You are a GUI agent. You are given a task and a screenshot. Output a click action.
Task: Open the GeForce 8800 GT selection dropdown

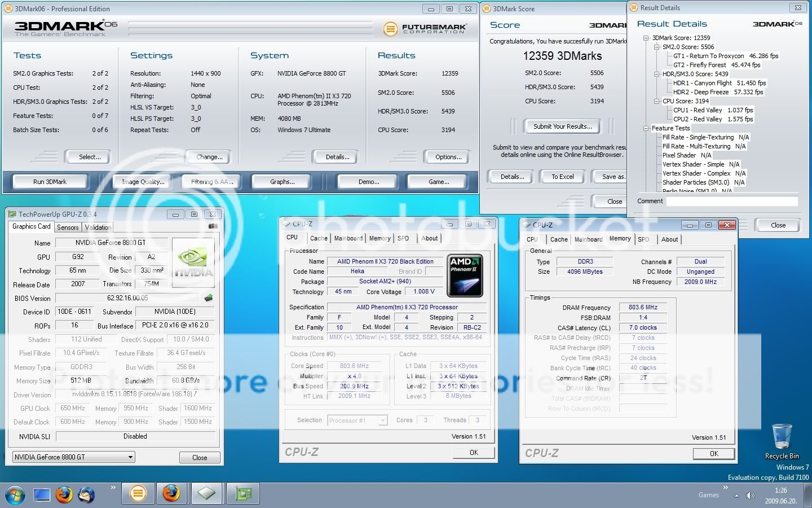point(74,457)
